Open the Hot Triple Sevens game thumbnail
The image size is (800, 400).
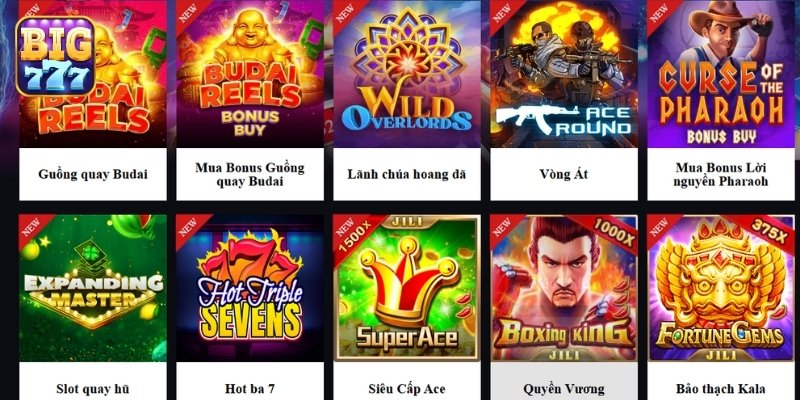pos(250,288)
